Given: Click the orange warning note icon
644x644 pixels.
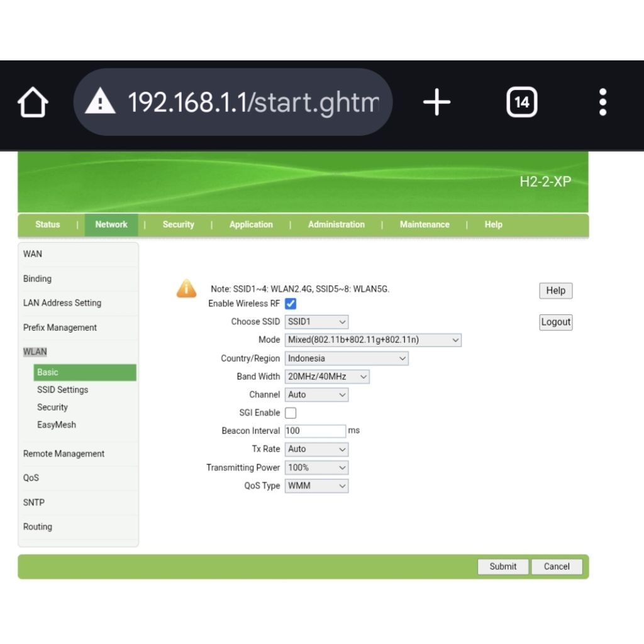Looking at the screenshot, I should coord(186,288).
